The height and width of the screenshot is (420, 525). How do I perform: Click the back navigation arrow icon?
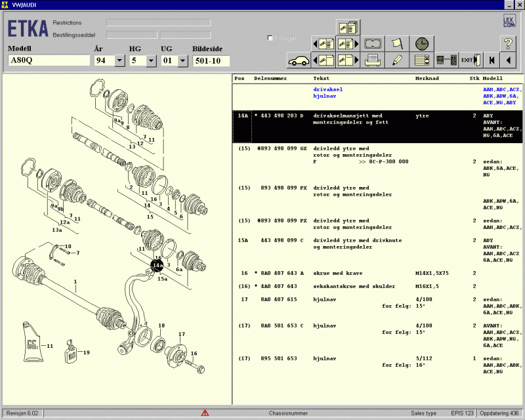point(509,59)
